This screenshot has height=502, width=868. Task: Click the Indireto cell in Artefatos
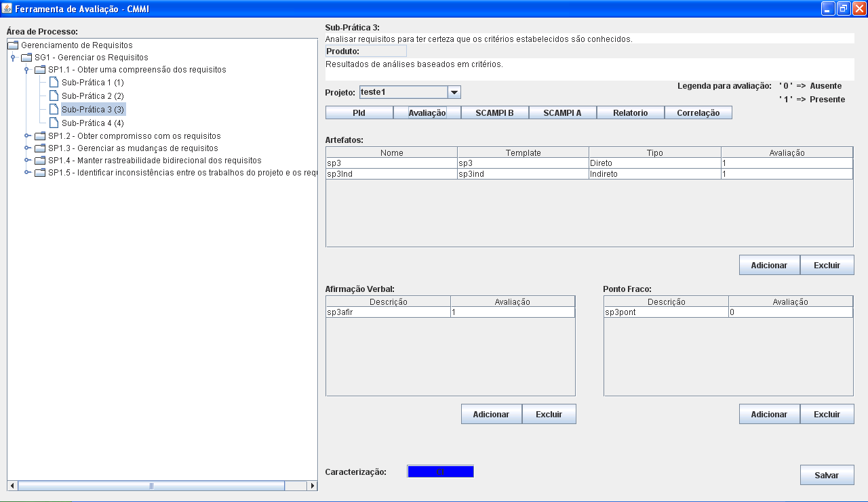(x=655, y=174)
